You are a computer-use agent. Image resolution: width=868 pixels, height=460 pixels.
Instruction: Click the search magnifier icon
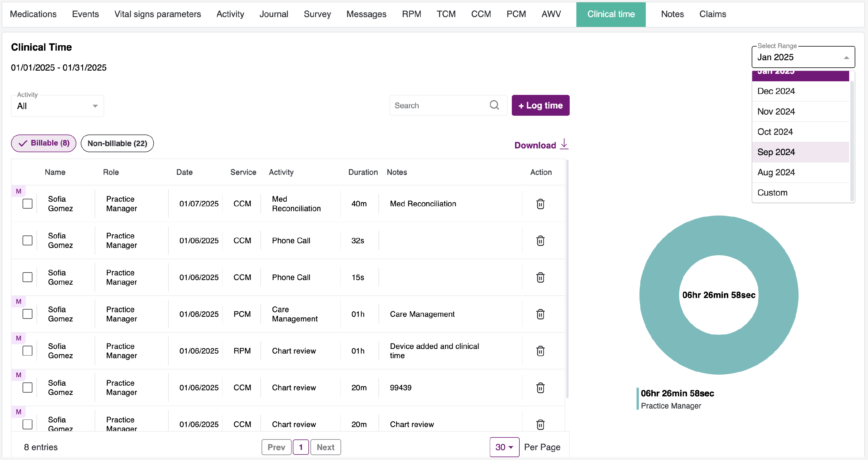pyautogui.click(x=494, y=105)
